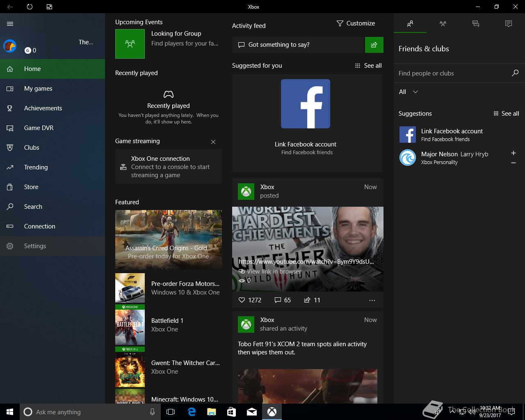525x420 pixels.
Task: Open Trending page
Action: (52, 167)
